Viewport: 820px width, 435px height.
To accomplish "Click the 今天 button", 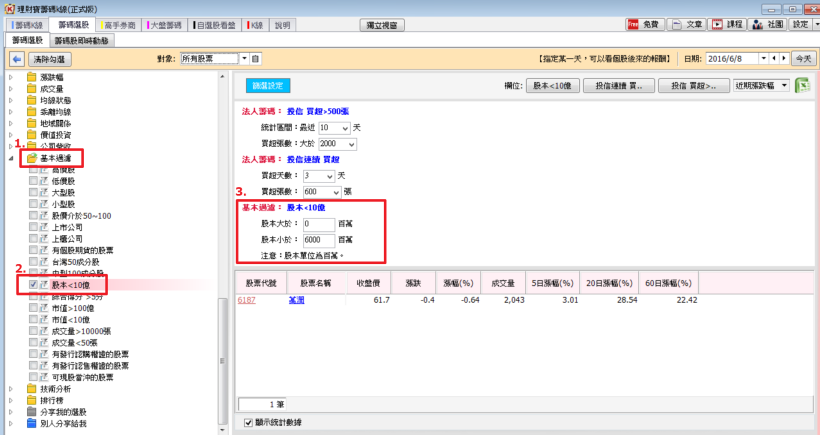I will [x=803, y=59].
